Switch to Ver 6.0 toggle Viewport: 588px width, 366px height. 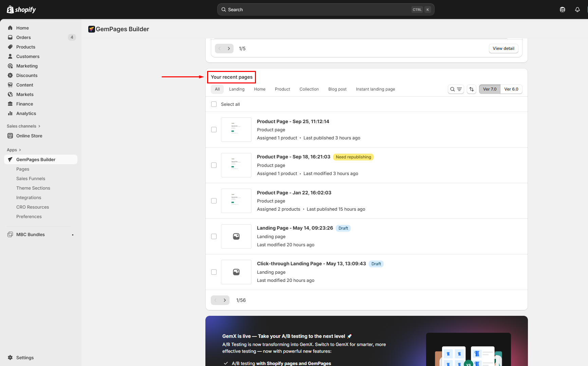pos(511,89)
